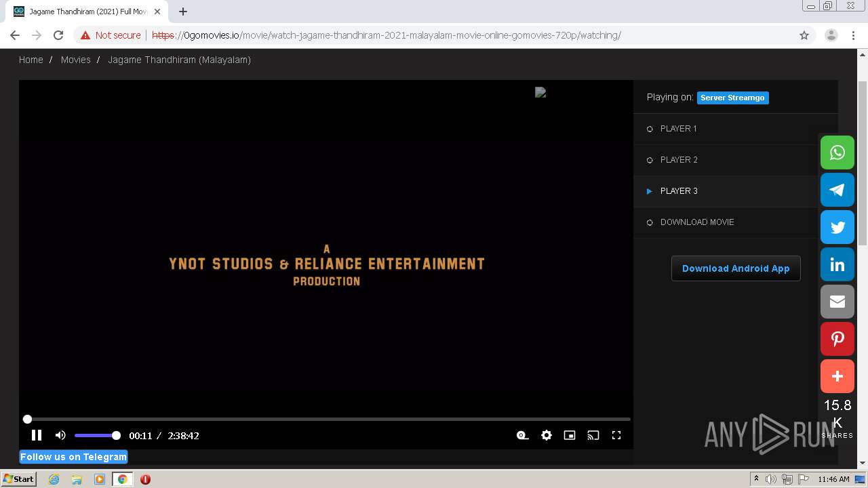Launch Internet Explorer from taskbar

[54, 479]
